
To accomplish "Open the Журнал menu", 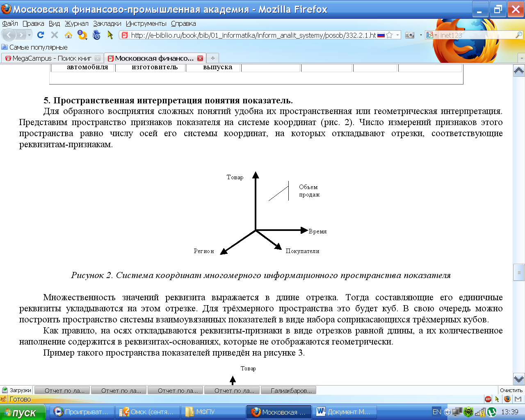I will pyautogui.click(x=77, y=23).
